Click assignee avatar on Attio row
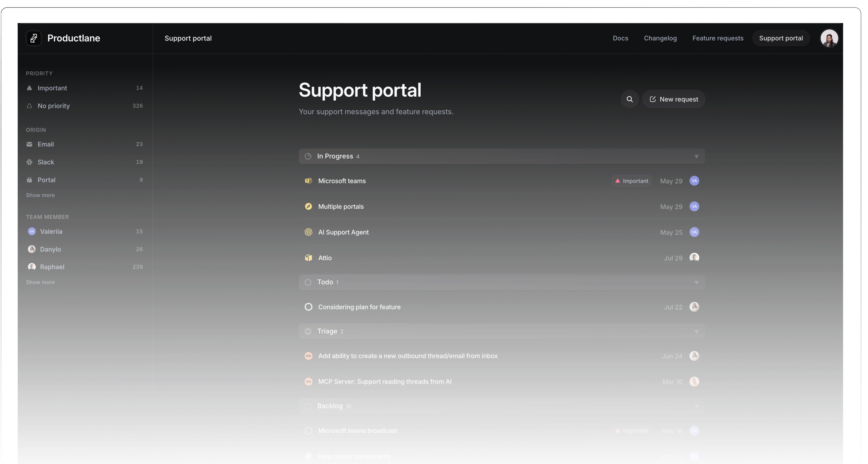This screenshot has height=464, width=868. click(694, 258)
